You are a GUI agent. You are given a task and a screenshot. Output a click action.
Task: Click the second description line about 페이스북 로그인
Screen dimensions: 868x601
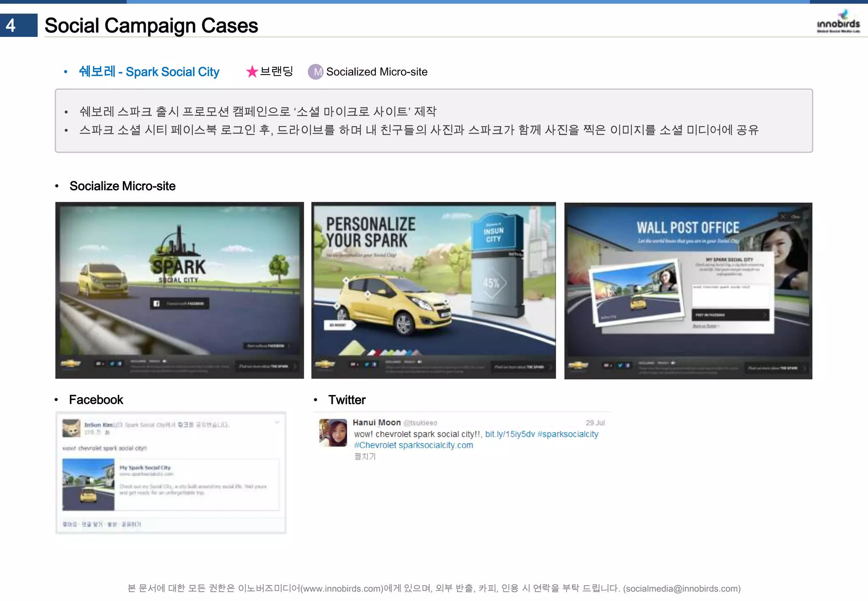tap(419, 130)
